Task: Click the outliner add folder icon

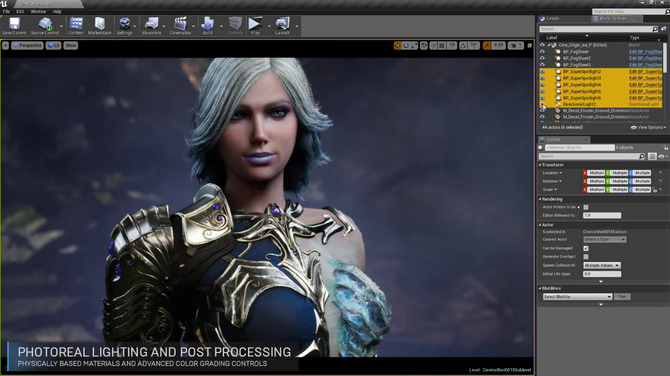Action: pyautogui.click(x=664, y=29)
